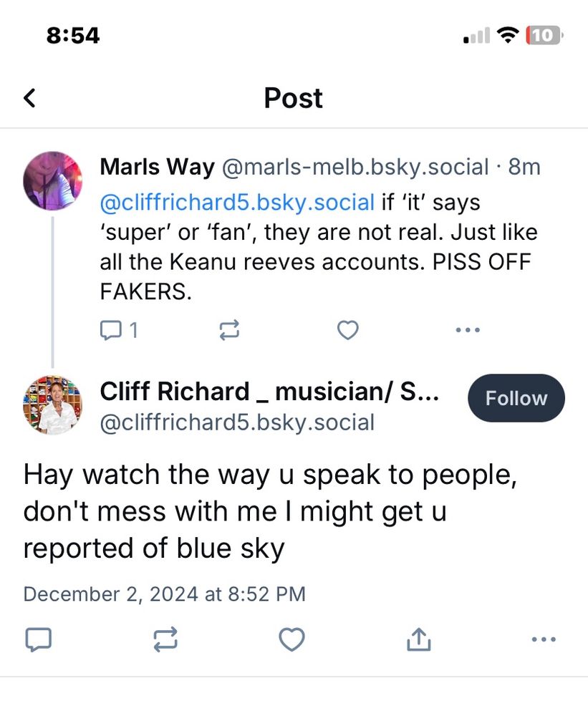Open the back arrow to leave the post
Screen dimensions: 588x716
tap(29, 98)
